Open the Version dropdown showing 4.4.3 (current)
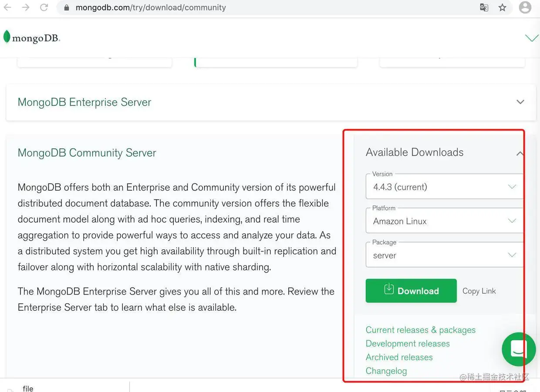Viewport: 540px width, 392px height. (444, 187)
